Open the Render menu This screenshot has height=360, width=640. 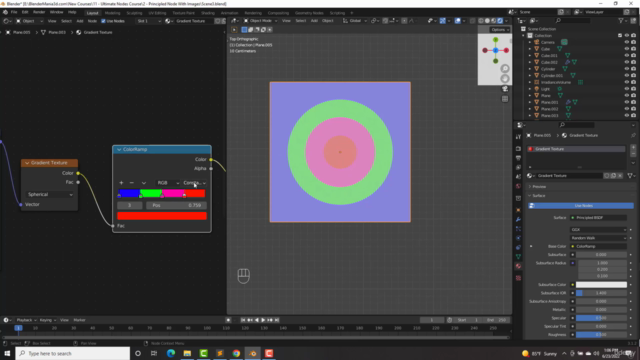point(39,12)
